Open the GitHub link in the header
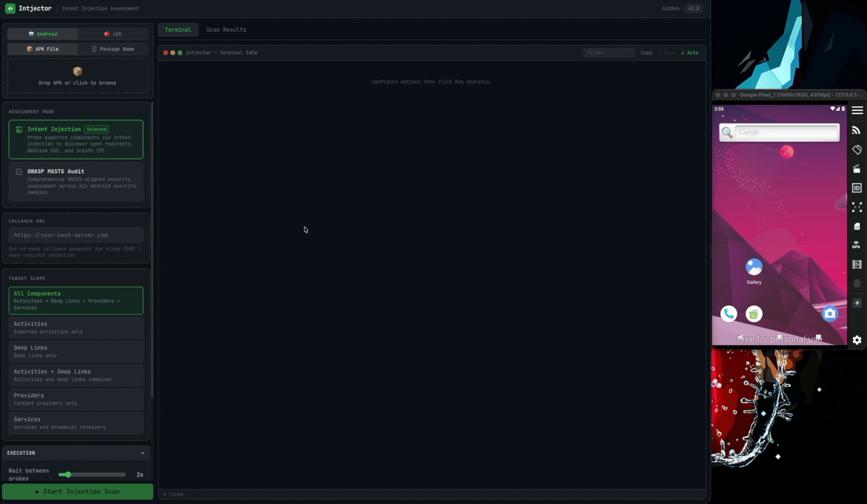Image resolution: width=867 pixels, height=504 pixels. pyautogui.click(x=671, y=8)
